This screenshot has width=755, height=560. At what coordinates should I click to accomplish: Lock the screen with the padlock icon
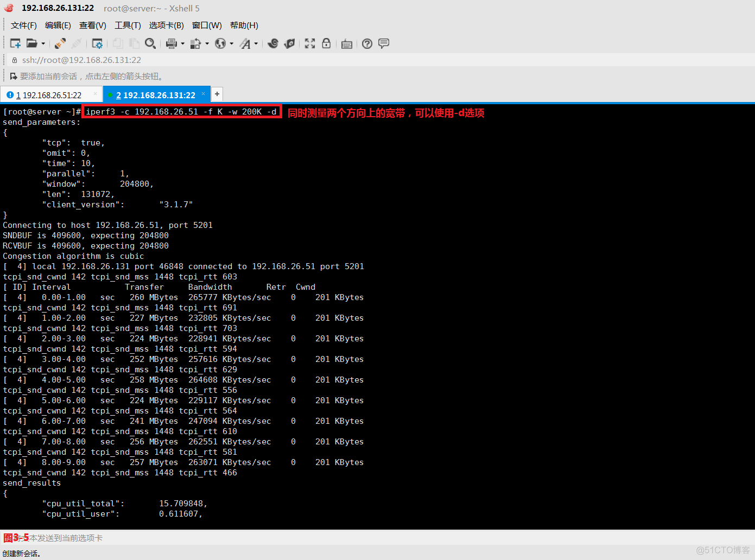(x=326, y=43)
